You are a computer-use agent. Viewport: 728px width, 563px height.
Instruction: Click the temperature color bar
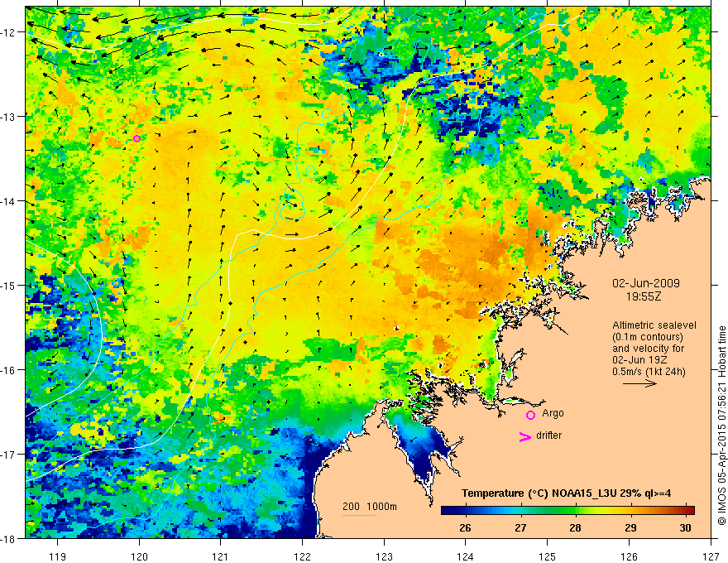tap(568, 510)
